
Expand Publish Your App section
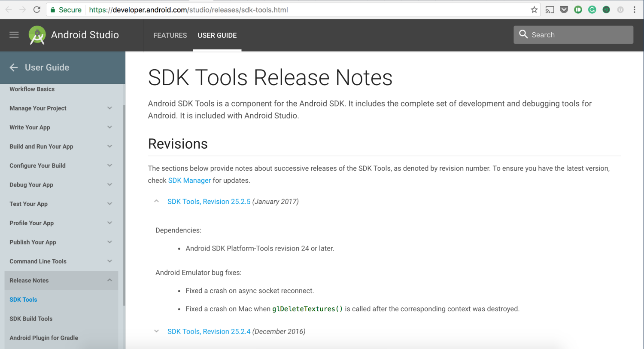[x=109, y=242]
